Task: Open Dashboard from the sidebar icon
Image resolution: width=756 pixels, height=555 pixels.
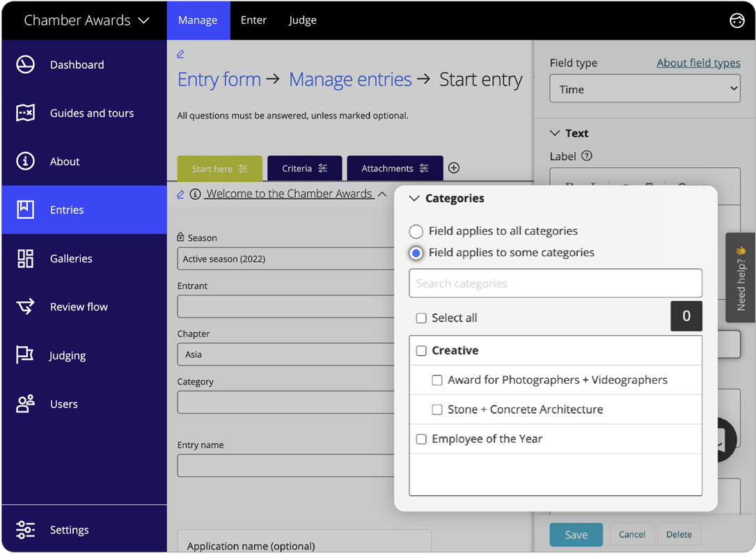Action: tap(25, 64)
